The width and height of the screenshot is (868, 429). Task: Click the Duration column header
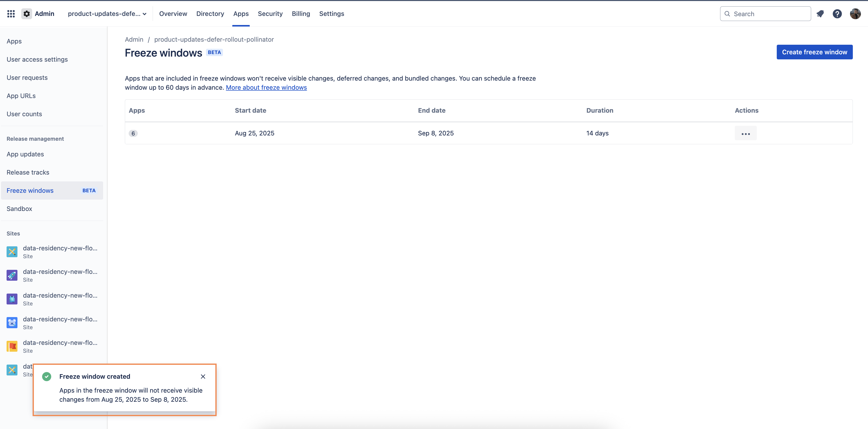pos(600,110)
